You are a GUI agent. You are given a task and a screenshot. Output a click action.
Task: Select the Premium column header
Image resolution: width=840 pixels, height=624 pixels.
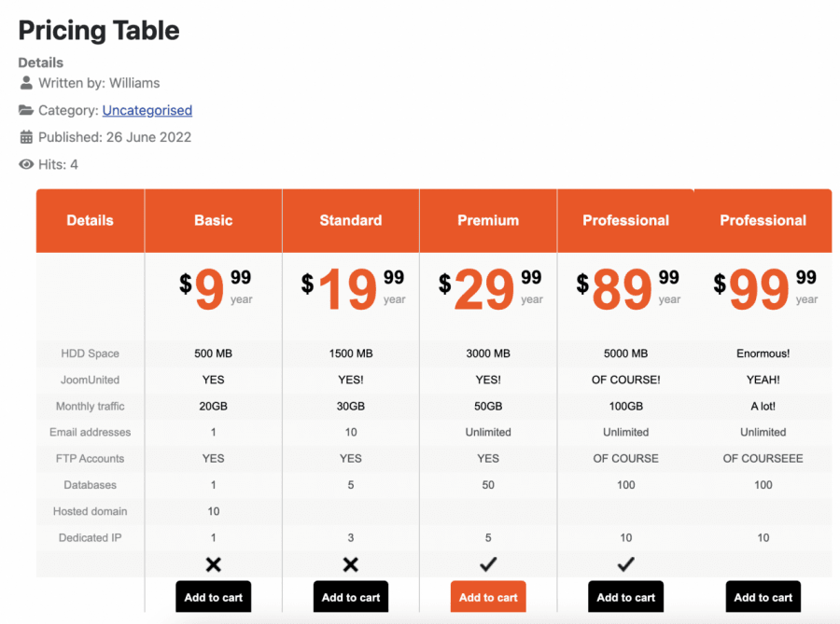[x=488, y=221]
